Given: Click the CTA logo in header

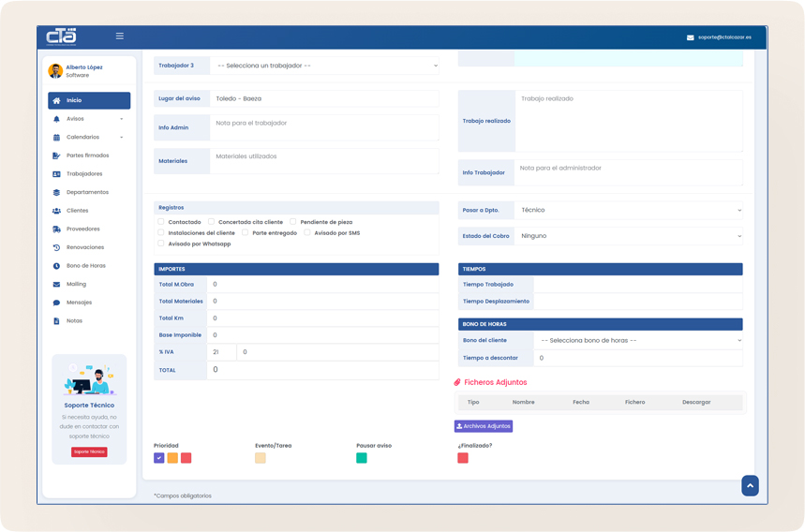Looking at the screenshot, I should pos(61,37).
